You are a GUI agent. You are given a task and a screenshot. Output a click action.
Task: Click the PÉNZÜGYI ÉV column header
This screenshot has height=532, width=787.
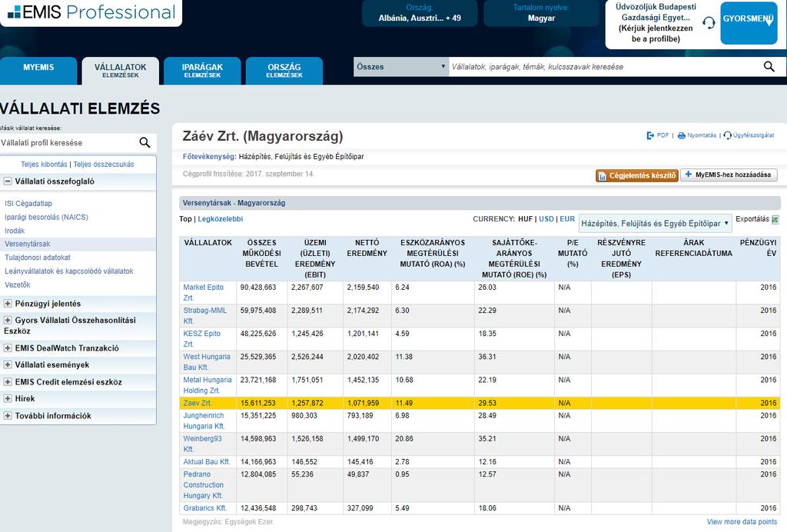[758, 248]
